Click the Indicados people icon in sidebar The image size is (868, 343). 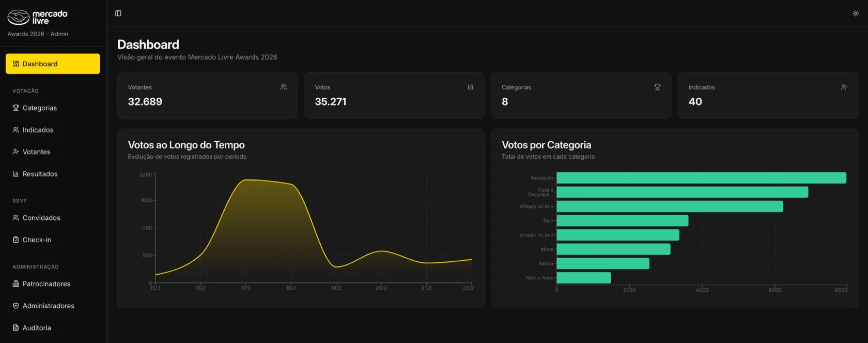point(16,130)
